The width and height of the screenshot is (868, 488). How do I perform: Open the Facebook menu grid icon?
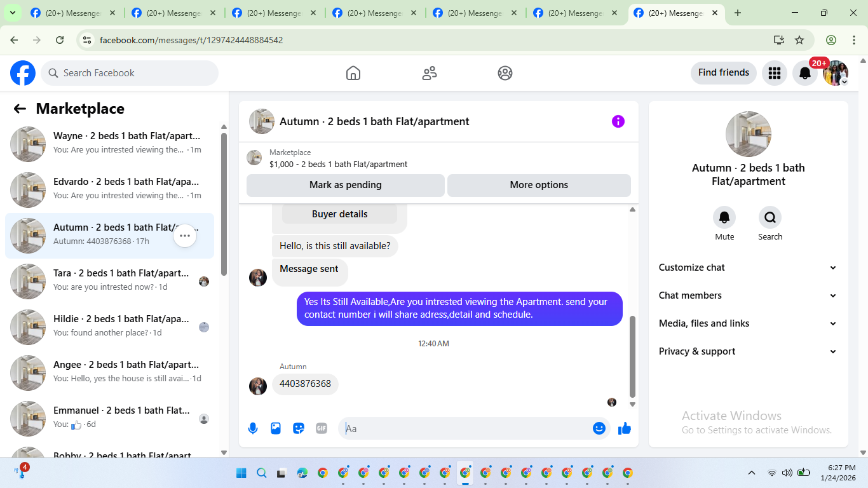[x=774, y=73]
